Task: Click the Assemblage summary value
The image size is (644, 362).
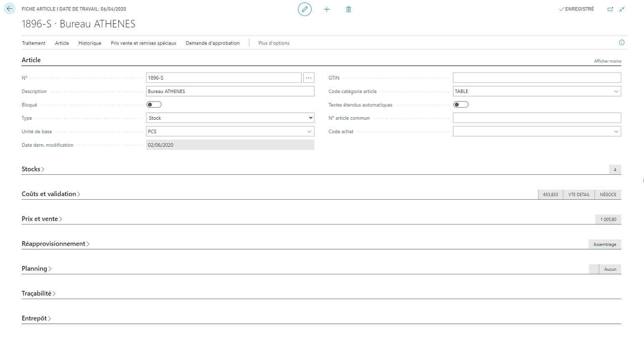Action: (605, 244)
